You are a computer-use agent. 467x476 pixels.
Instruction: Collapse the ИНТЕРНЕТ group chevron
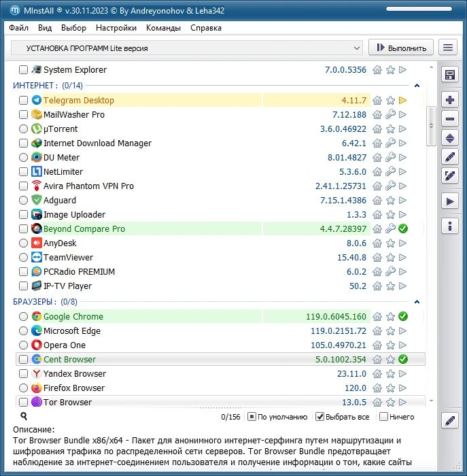coord(417,86)
